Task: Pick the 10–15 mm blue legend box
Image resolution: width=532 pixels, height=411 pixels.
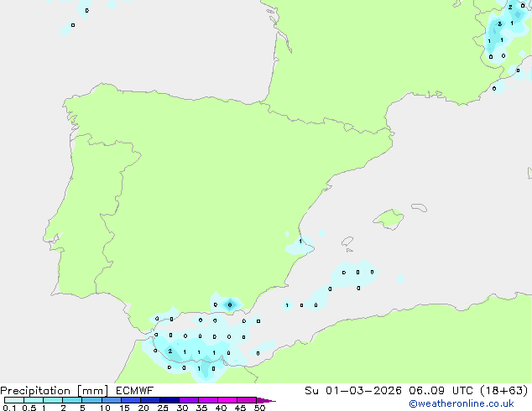Action: pyautogui.click(x=111, y=400)
